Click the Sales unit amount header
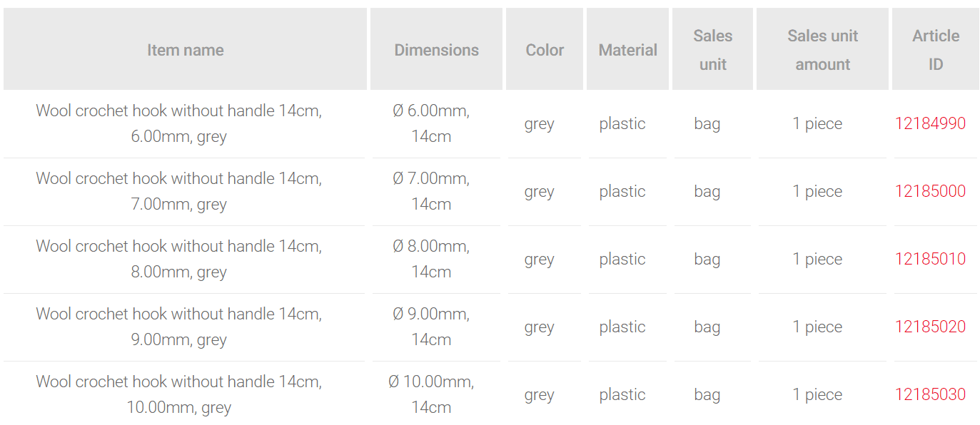Screen dimensions: 980x425 (822, 50)
